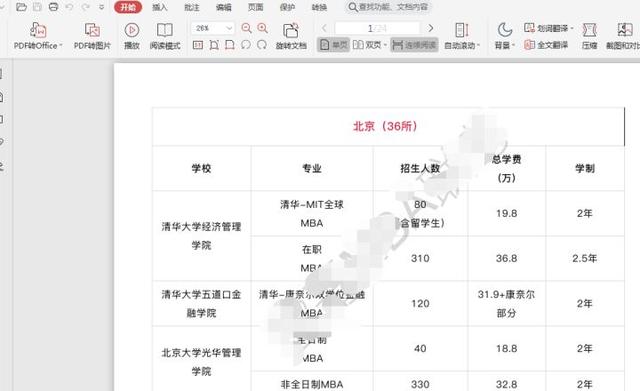
Task: Click the 专业 column header
Action: coord(312,168)
